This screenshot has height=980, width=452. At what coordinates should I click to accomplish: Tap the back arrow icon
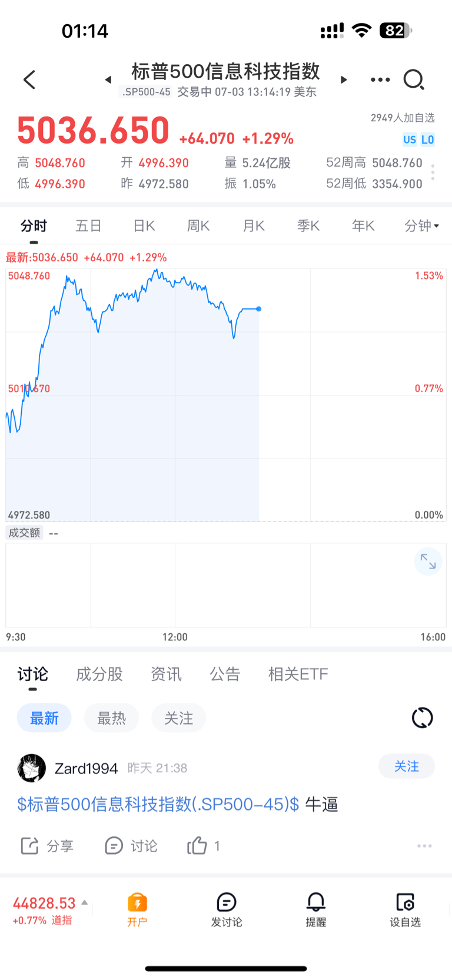(x=29, y=79)
